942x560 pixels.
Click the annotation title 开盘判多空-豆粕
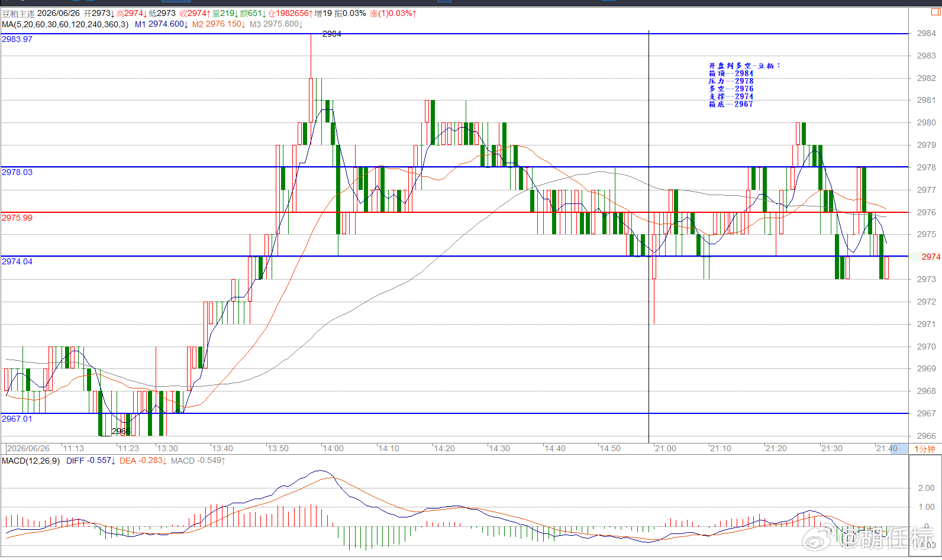click(744, 66)
